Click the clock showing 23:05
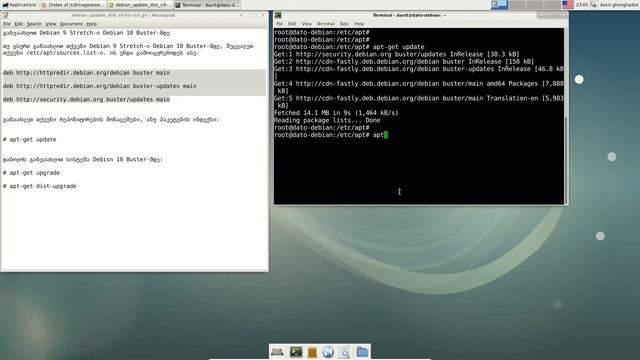This screenshot has width=640, height=360. point(582,5)
